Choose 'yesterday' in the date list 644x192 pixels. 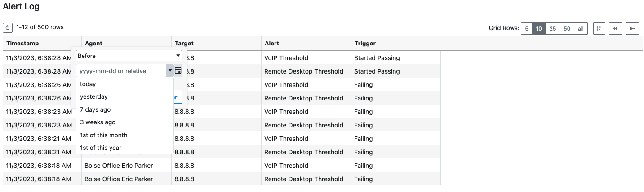94,96
